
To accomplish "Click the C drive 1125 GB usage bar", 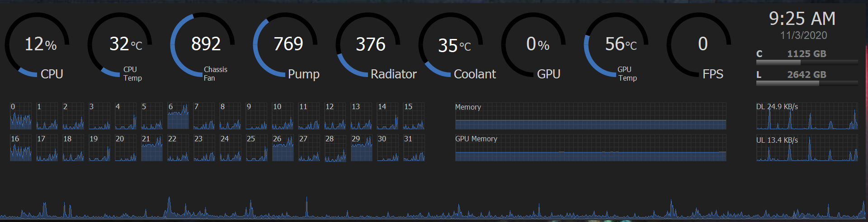I will pos(807,62).
